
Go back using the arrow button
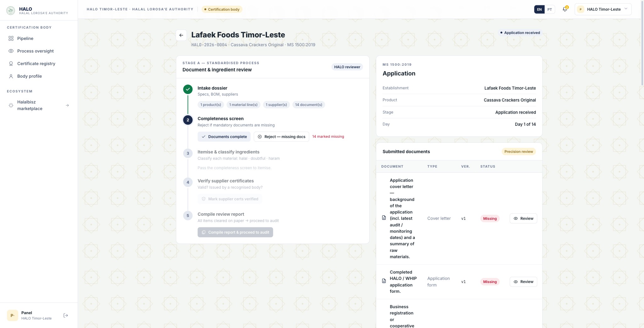click(x=181, y=35)
